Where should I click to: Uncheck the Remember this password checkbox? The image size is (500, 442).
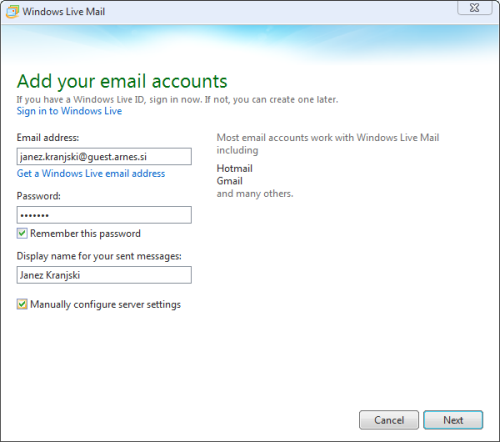22,233
